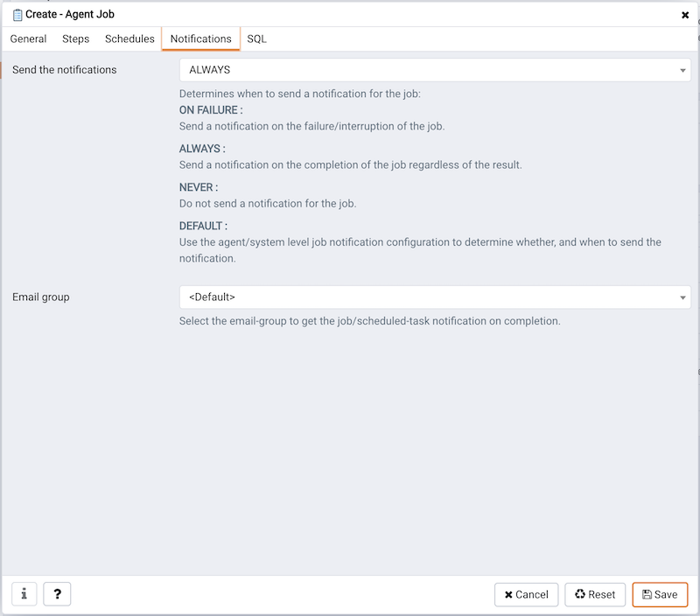Close the Create - Agent Job dialog
Screen dimensions: 700x616
click(685, 15)
